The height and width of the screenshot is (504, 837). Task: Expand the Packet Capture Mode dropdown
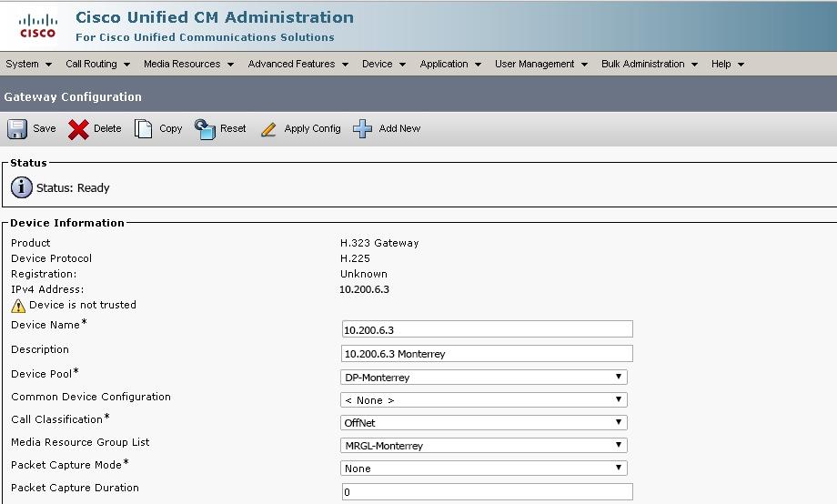pos(484,469)
